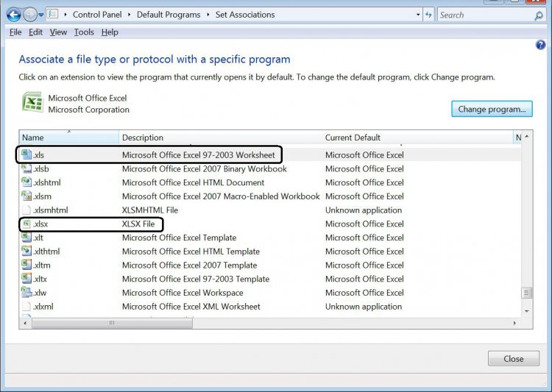Click the vertical scrollbar thumb
The height and width of the screenshot is (392, 552).
click(526, 293)
